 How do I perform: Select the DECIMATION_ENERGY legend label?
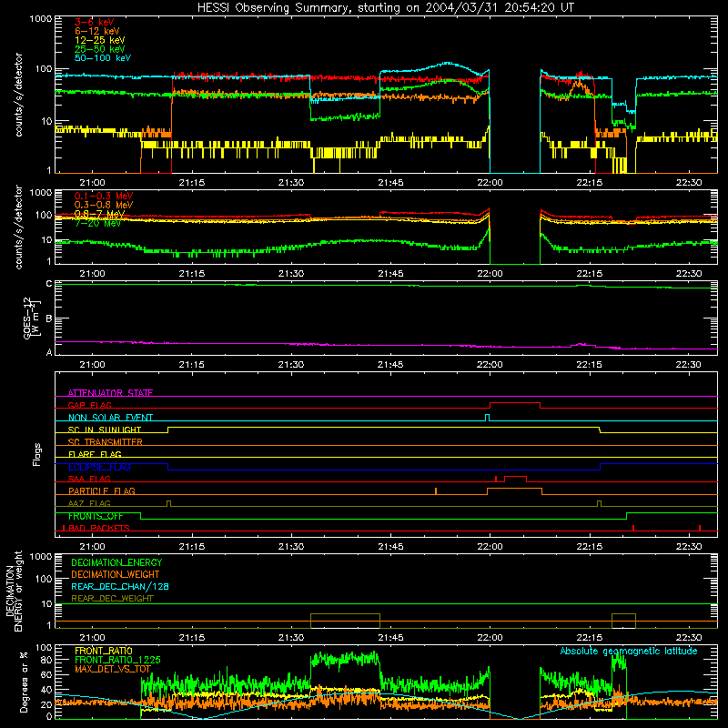click(x=116, y=562)
